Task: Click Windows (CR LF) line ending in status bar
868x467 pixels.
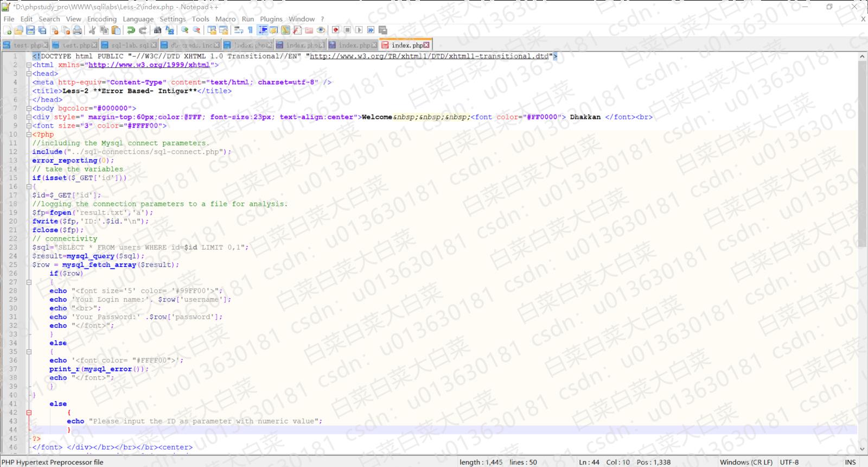Action: pos(746,462)
